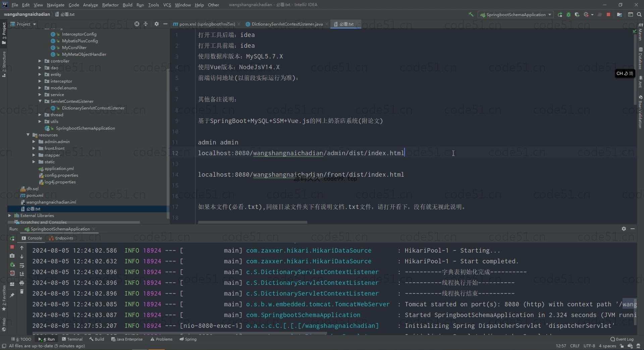Click the up arrow in console toolbar
Screen dimensions: 644x350
[22, 248]
